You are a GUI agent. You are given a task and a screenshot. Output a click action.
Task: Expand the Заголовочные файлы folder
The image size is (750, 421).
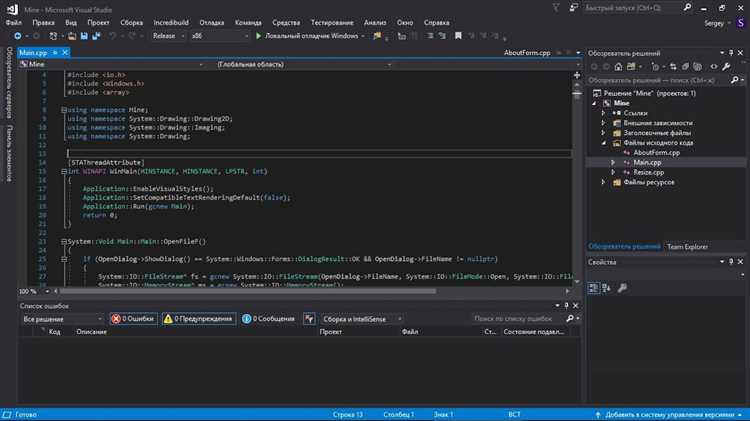point(604,135)
